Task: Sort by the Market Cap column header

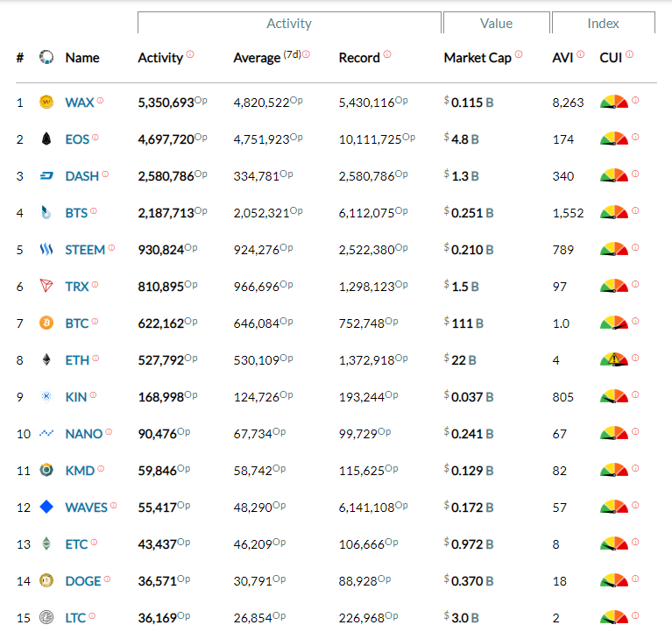Action: [x=477, y=58]
